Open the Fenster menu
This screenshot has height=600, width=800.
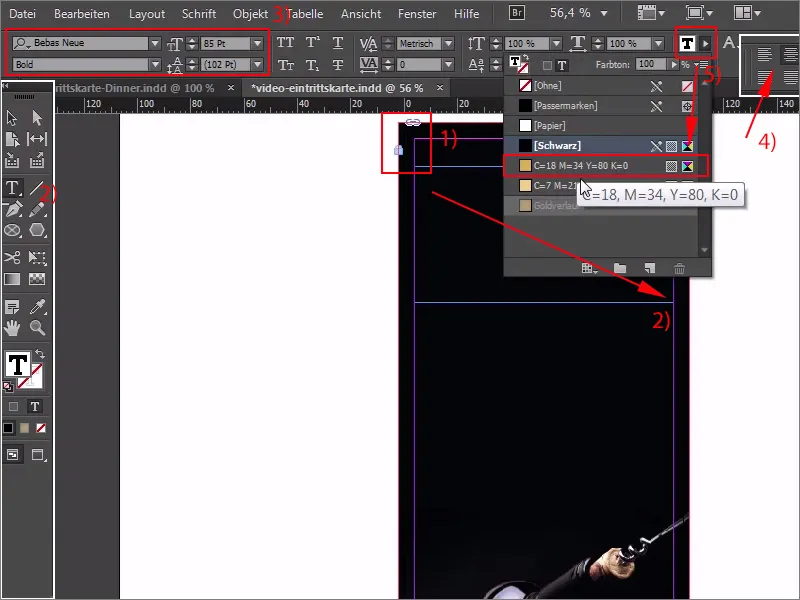click(x=417, y=14)
